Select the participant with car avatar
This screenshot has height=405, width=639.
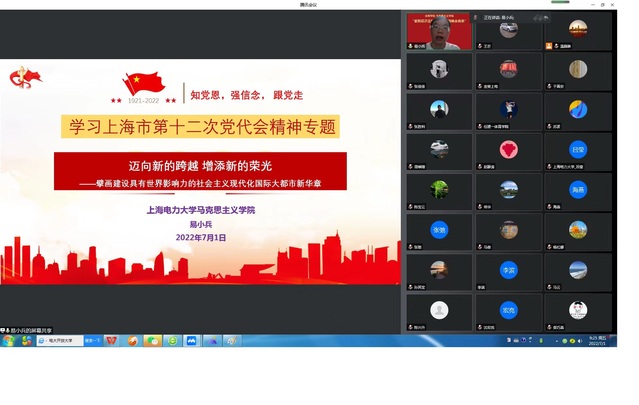click(509, 31)
